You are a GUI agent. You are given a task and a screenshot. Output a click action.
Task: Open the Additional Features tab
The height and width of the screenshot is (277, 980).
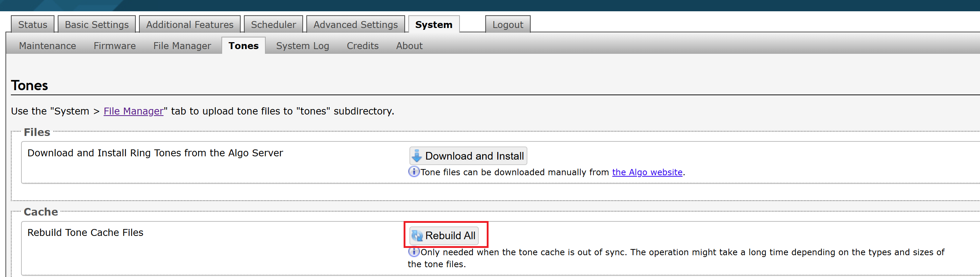189,24
